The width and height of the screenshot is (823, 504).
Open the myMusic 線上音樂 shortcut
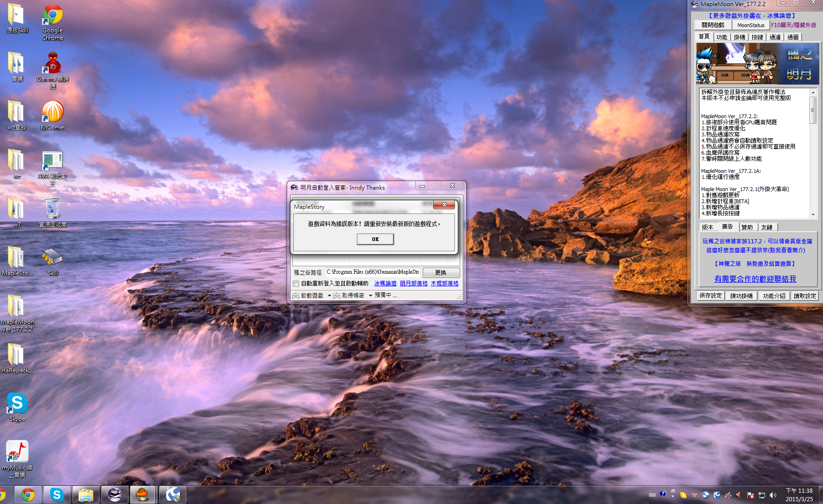(x=17, y=460)
